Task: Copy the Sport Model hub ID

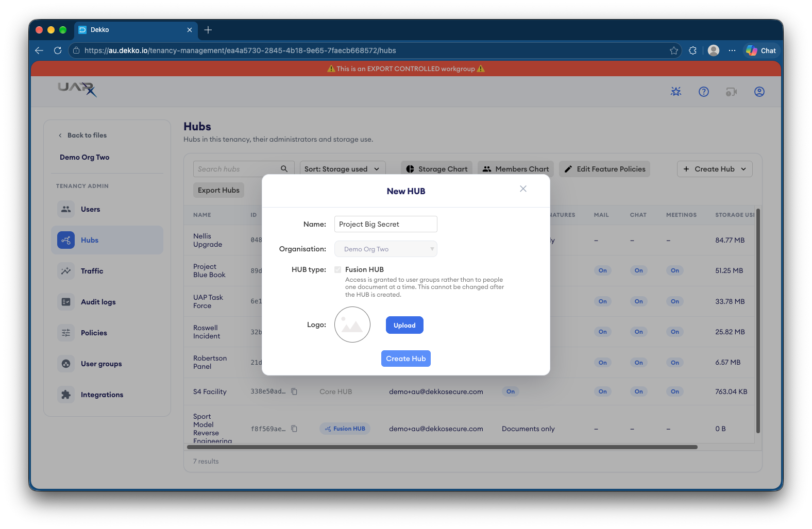Action: (x=294, y=429)
